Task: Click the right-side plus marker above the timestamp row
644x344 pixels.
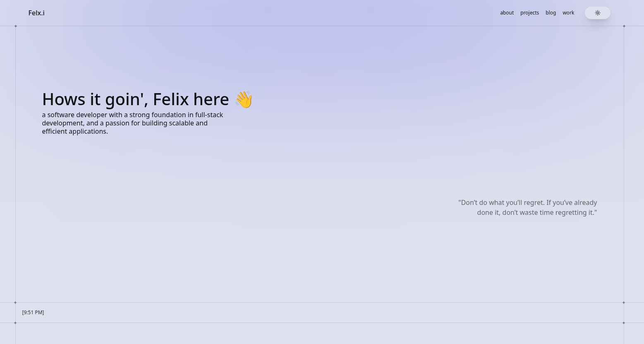Action: [624, 303]
